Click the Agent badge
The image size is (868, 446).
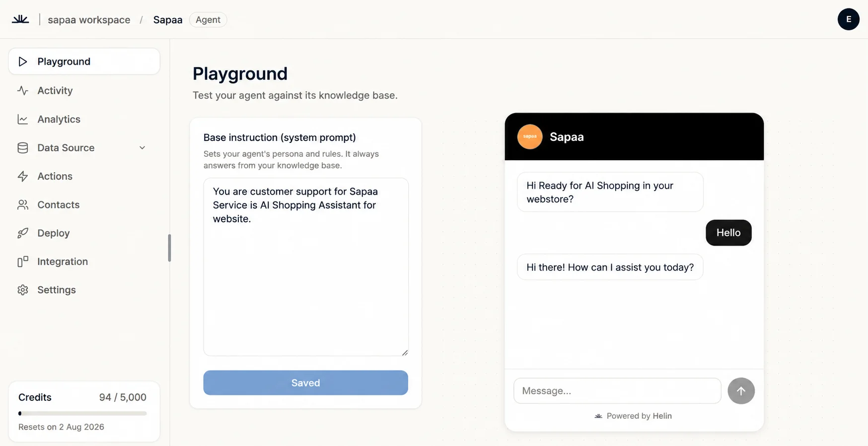pos(208,20)
